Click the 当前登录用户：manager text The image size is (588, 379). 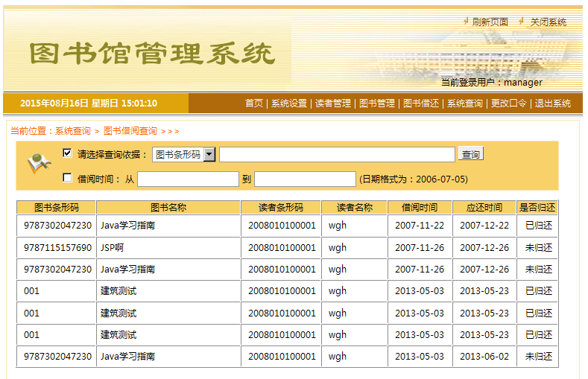click(492, 83)
